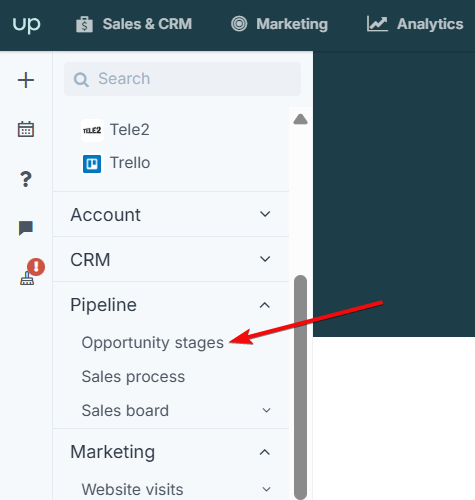The width and height of the screenshot is (475, 500).
Task: Open the calendar icon in sidebar
Action: click(26, 129)
